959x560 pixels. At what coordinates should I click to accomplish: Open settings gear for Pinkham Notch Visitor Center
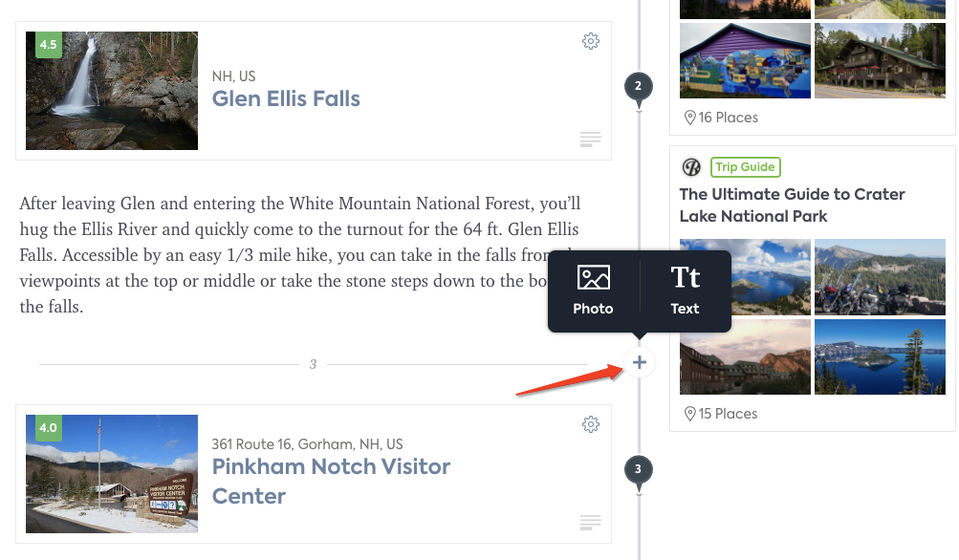pos(590,424)
